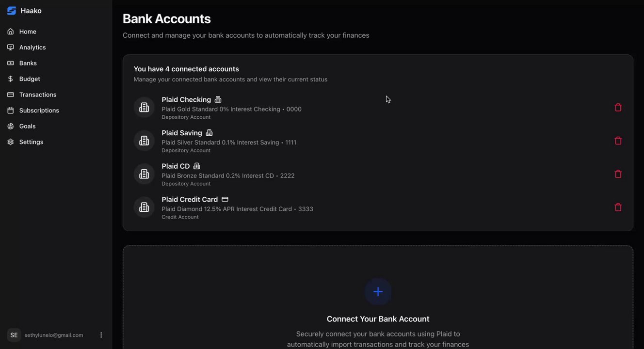The height and width of the screenshot is (349, 644).
Task: Click the Plaid Bronze Standard CD 2222 description
Action: point(228,175)
